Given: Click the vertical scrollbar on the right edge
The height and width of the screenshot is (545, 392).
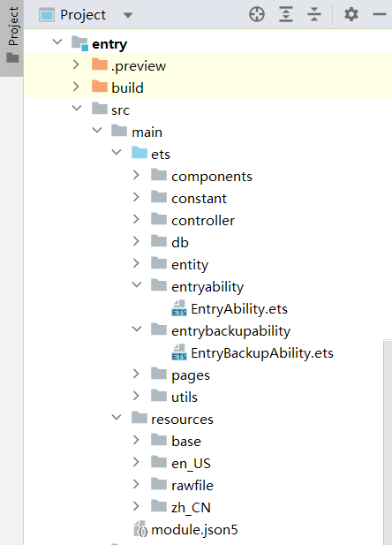Looking at the screenshot, I should coord(388,442).
